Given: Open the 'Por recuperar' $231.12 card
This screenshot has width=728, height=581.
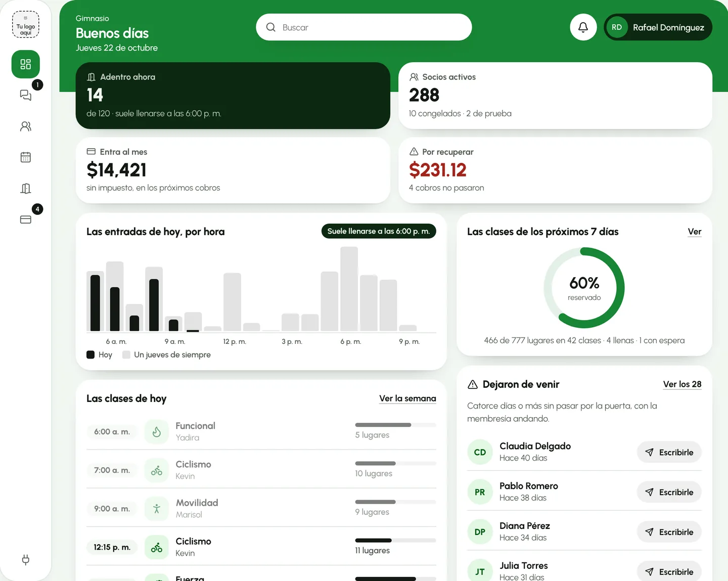Looking at the screenshot, I should tap(555, 170).
